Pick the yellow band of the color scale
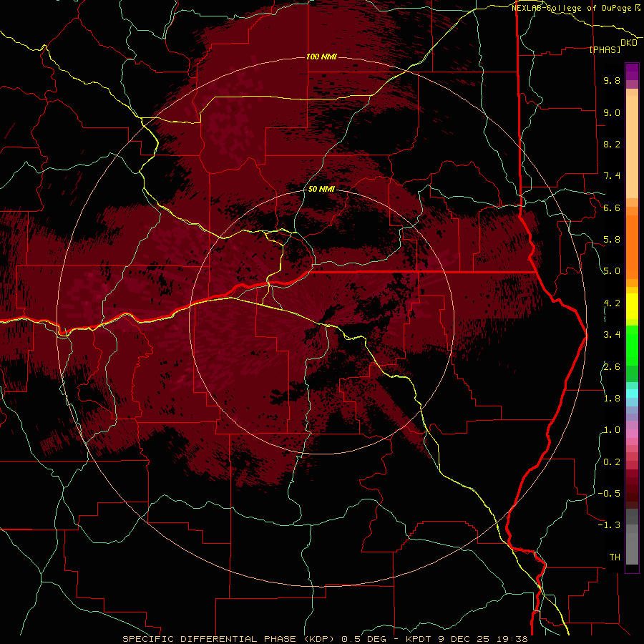The image size is (644, 644). click(632, 306)
